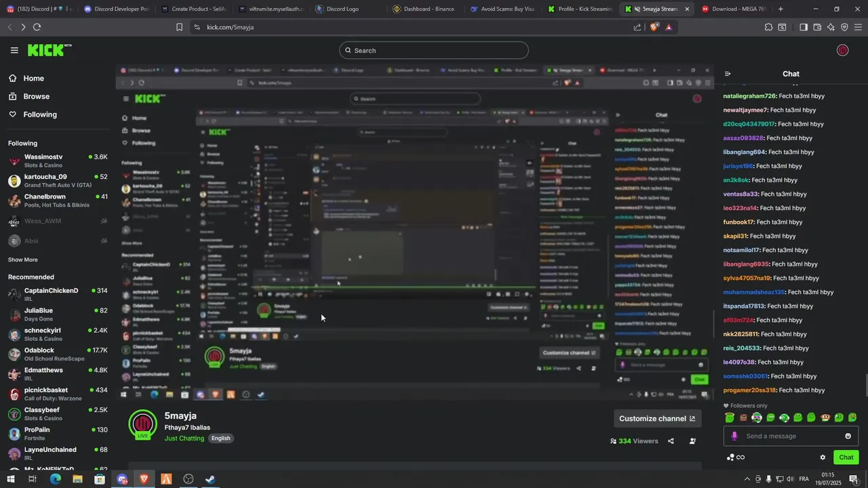Screen dimensions: 868x488
Task: Open Steam from taskbar
Action: pos(211,479)
